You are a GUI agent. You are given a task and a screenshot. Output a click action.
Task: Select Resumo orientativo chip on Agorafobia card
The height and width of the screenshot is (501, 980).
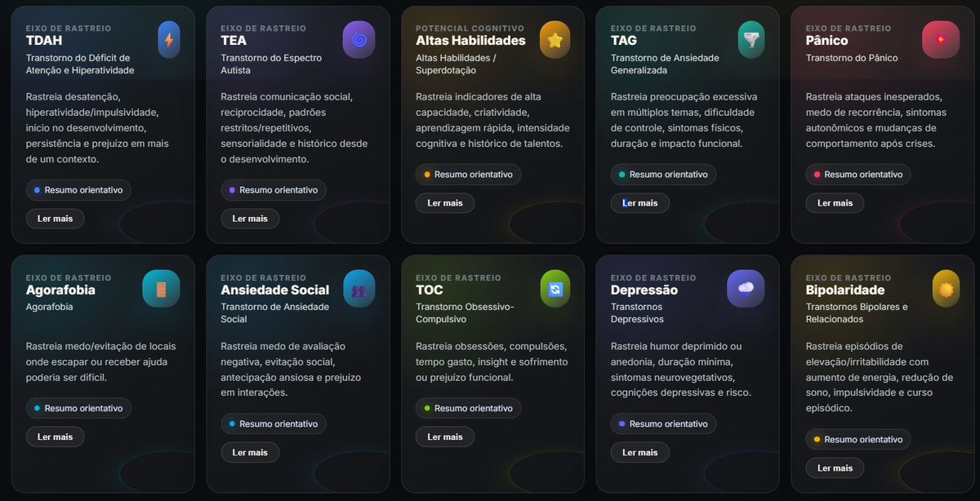click(78, 408)
